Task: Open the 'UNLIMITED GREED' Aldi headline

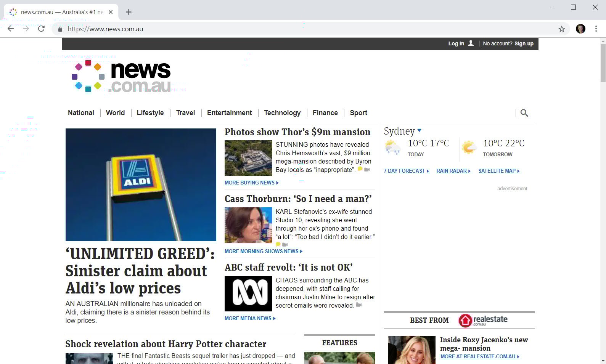Action: [140, 271]
